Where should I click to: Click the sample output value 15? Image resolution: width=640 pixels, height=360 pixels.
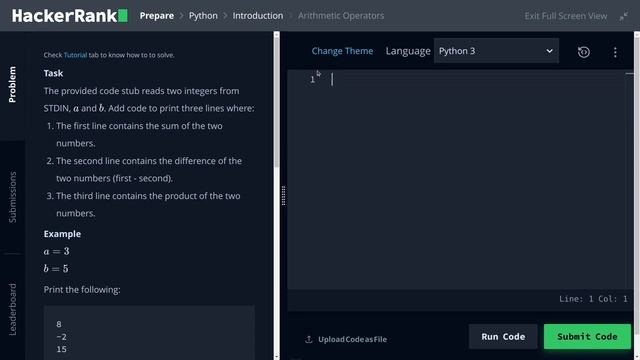pos(62,349)
